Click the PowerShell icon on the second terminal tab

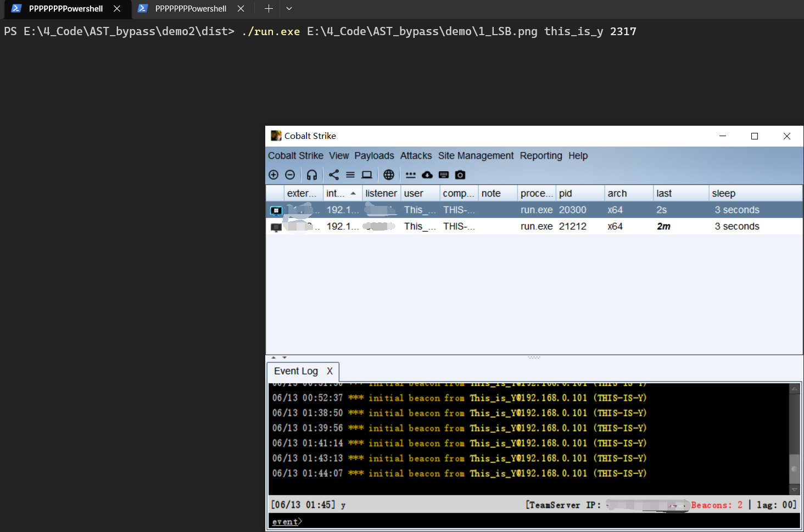click(143, 8)
